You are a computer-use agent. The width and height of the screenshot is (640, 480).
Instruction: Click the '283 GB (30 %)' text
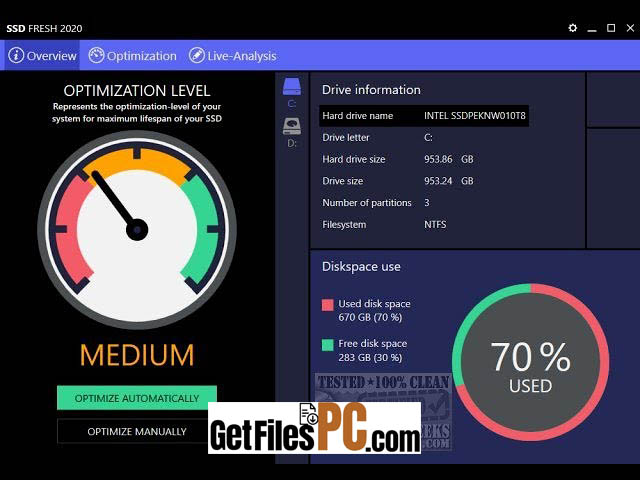click(x=370, y=358)
